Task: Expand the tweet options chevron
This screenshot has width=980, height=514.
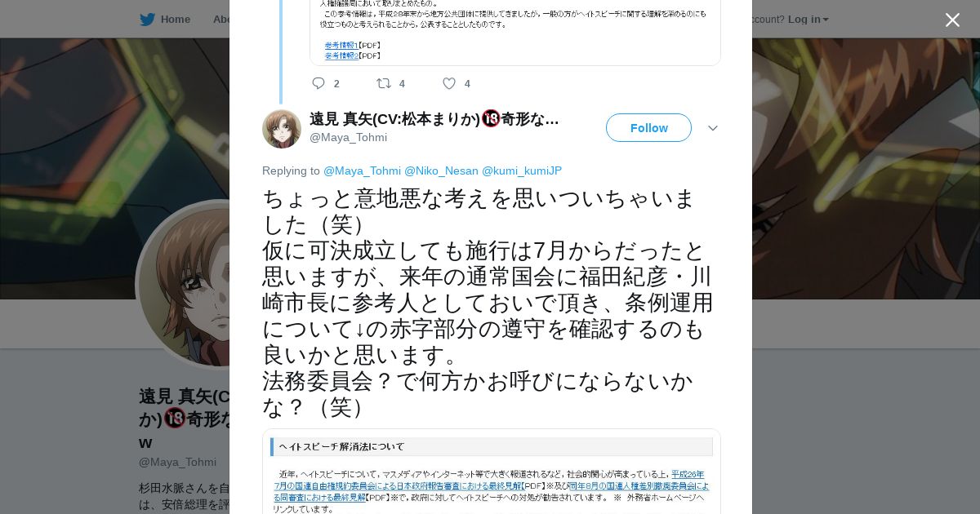Action: [x=712, y=128]
